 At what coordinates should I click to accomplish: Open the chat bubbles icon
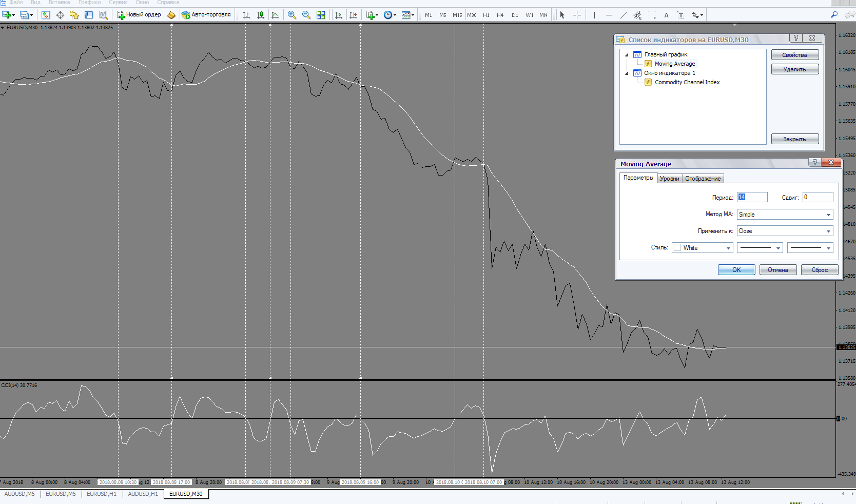(x=850, y=15)
